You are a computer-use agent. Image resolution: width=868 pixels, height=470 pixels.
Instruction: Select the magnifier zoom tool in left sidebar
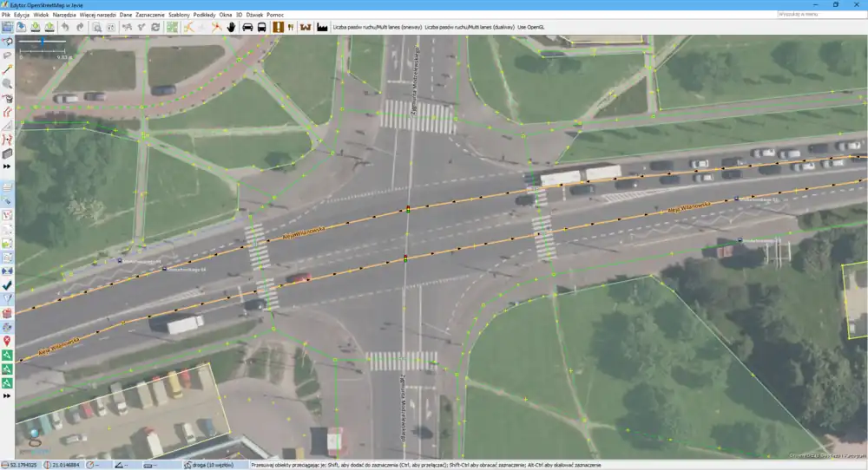point(7,84)
